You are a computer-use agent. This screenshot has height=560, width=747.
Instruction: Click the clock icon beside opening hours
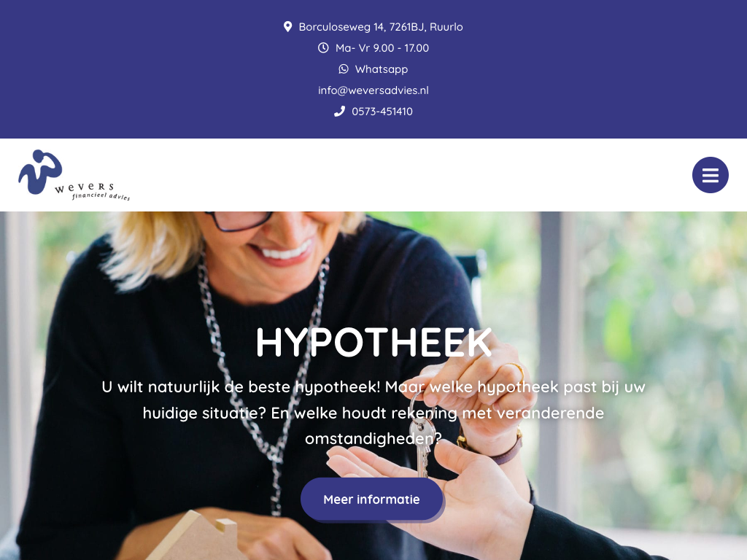pyautogui.click(x=323, y=47)
